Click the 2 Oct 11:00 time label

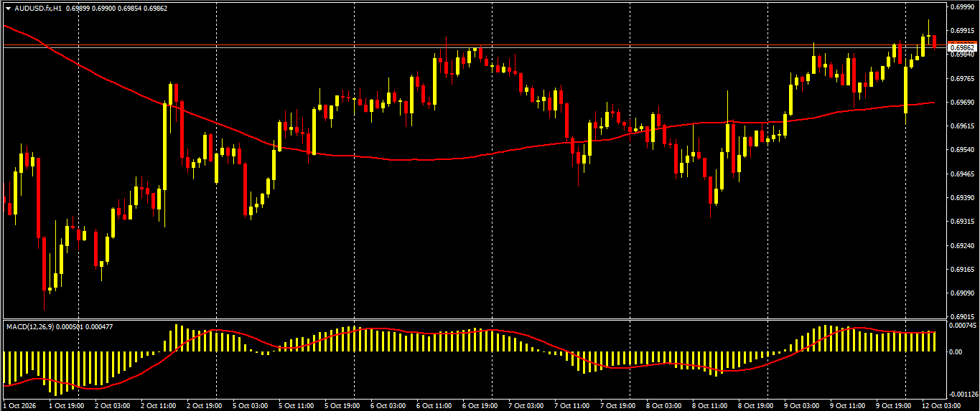pyautogui.click(x=158, y=405)
